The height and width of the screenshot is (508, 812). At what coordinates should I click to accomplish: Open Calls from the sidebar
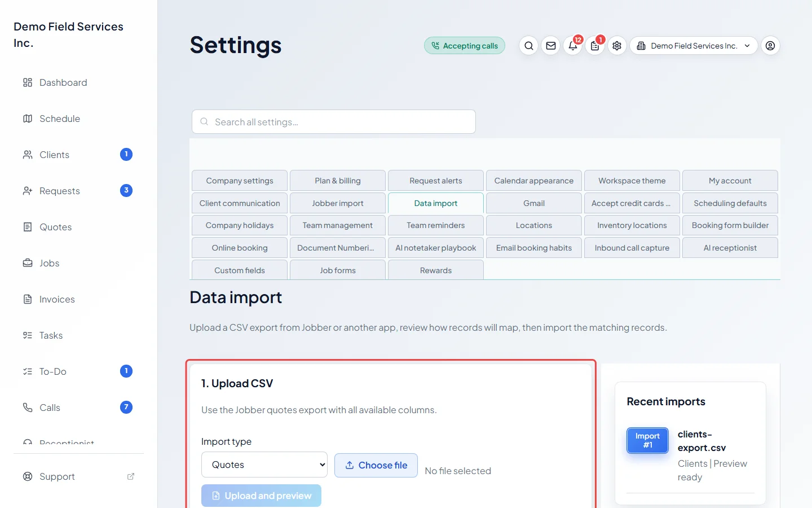point(78,408)
